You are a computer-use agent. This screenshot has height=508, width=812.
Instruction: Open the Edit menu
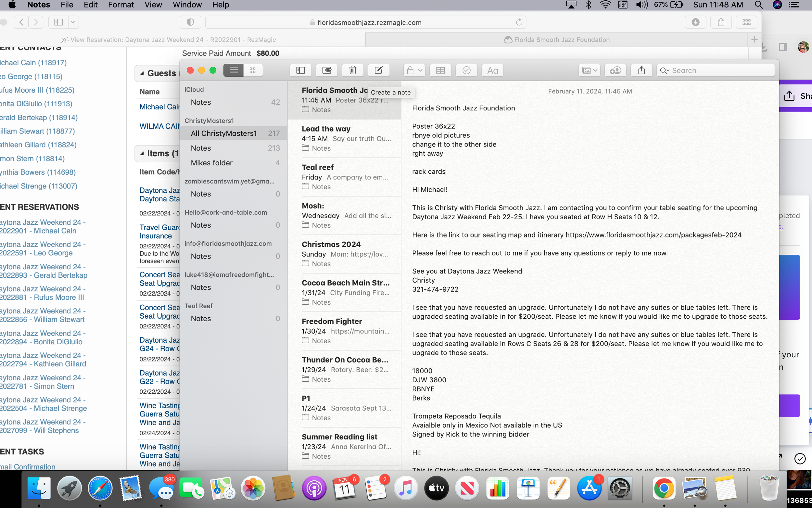[90, 5]
